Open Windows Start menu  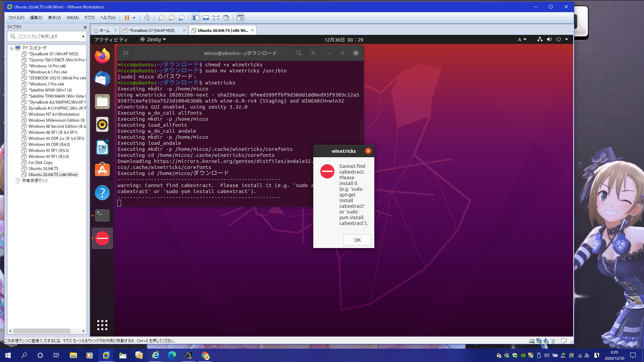(x=8, y=355)
